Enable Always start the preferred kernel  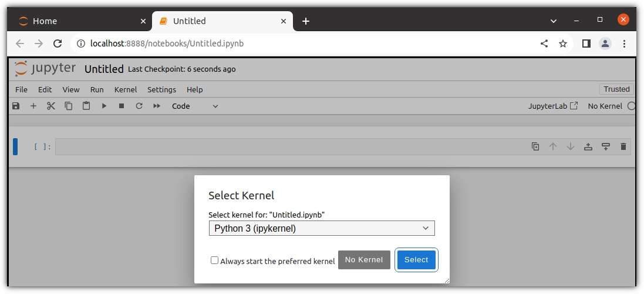[x=214, y=260]
